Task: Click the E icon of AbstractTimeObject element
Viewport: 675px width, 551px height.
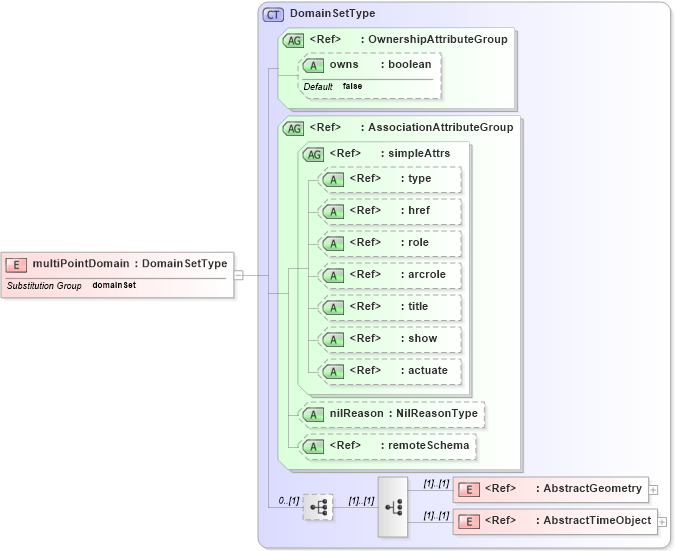Action: (x=469, y=522)
